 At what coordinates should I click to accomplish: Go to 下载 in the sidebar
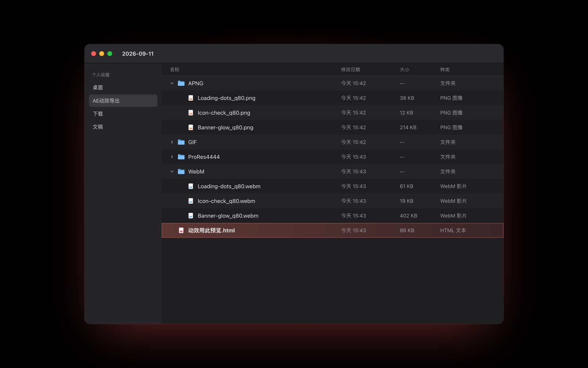click(123, 114)
